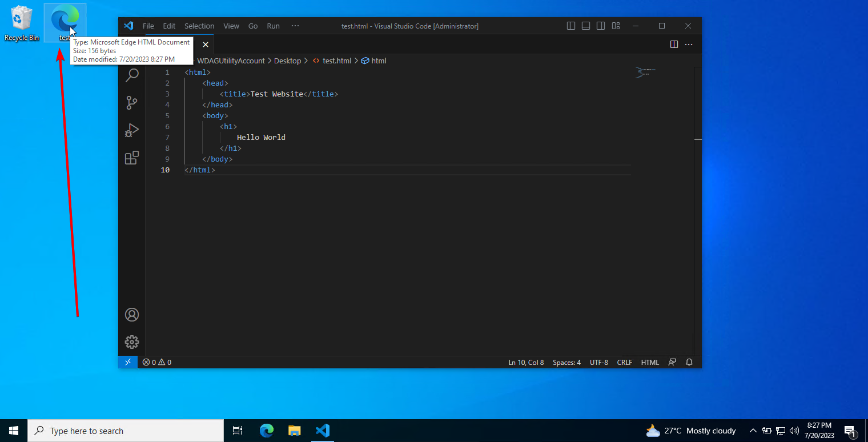Image resolution: width=868 pixels, height=442 pixels.
Task: Open the Extensions view
Action: click(132, 158)
